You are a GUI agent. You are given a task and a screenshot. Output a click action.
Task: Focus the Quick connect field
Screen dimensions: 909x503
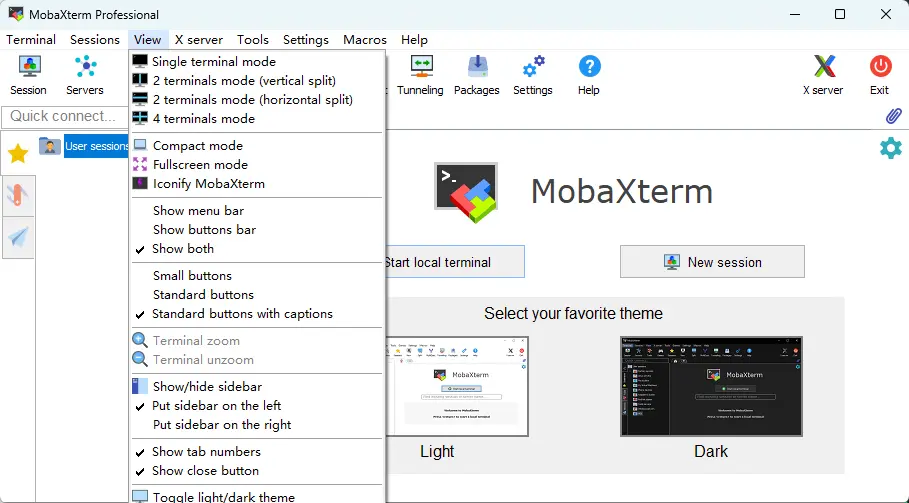[65, 116]
